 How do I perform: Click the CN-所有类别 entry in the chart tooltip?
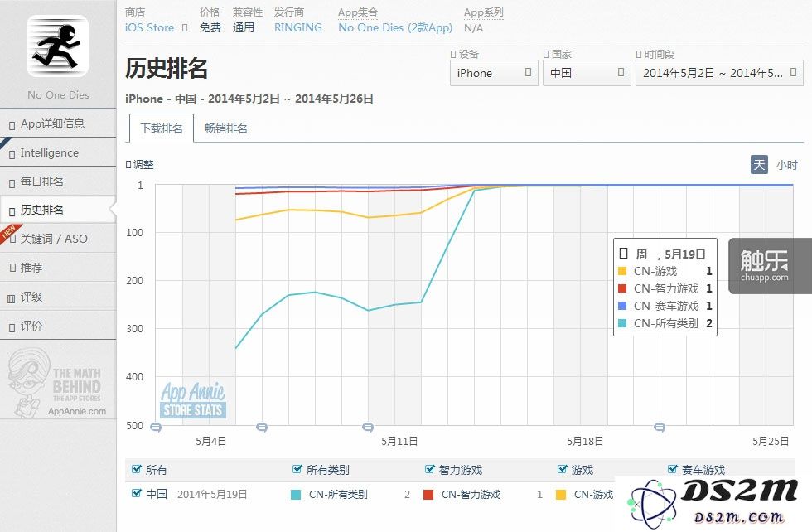pos(665,323)
